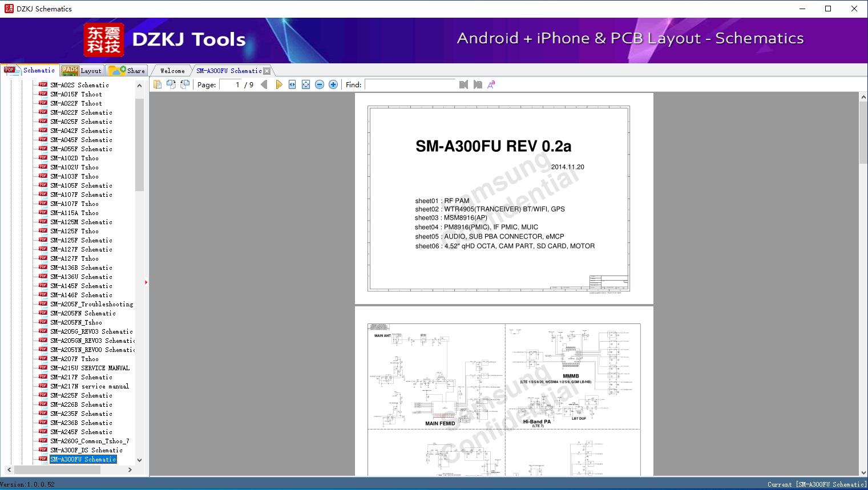Click the PDF icon beside SM-A107F Schematic
Viewport: 868px width, 490px height.
(43, 194)
